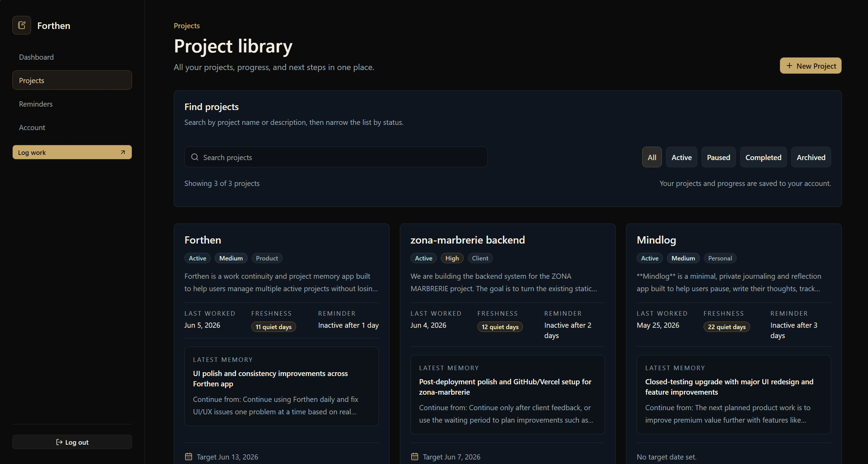
Task: Open the Mindlog project
Action: [x=656, y=240]
